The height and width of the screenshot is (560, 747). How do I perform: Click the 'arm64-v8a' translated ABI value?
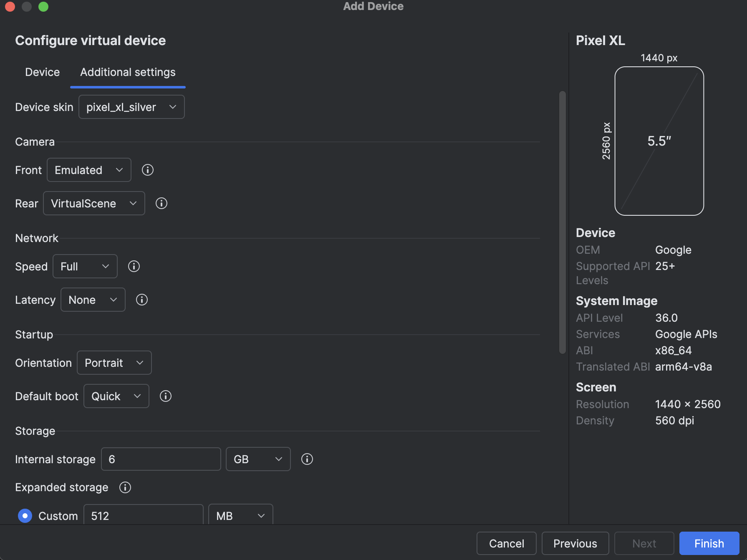coord(684,367)
